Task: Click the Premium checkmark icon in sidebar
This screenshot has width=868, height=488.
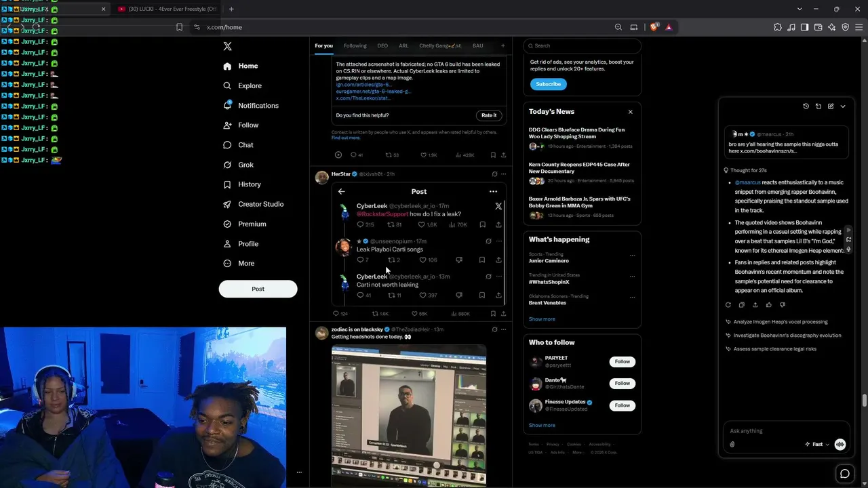Action: [x=227, y=224]
